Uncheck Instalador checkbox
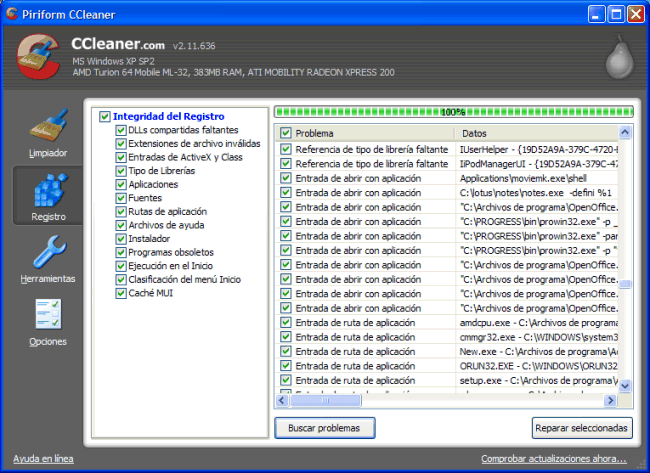The width and height of the screenshot is (650, 473). [x=121, y=239]
